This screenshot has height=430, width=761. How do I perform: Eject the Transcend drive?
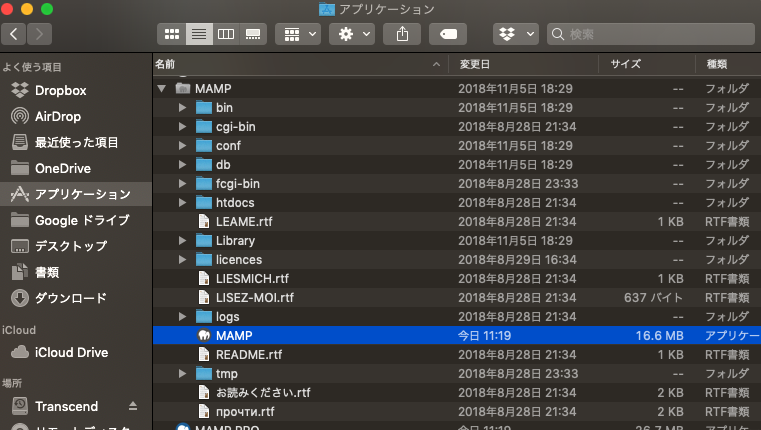pos(132,406)
